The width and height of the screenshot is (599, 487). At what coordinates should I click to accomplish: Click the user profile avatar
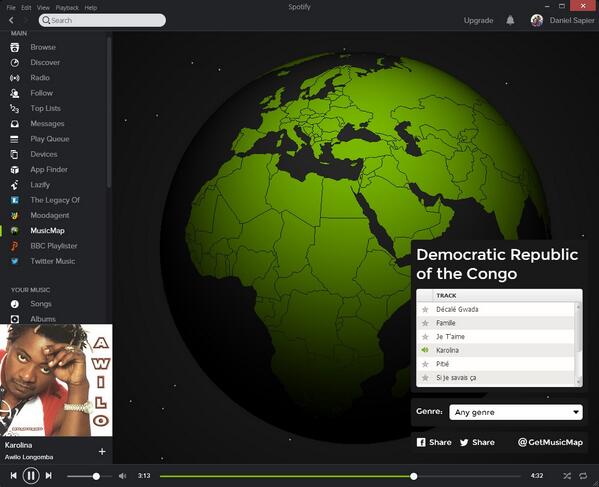point(537,20)
